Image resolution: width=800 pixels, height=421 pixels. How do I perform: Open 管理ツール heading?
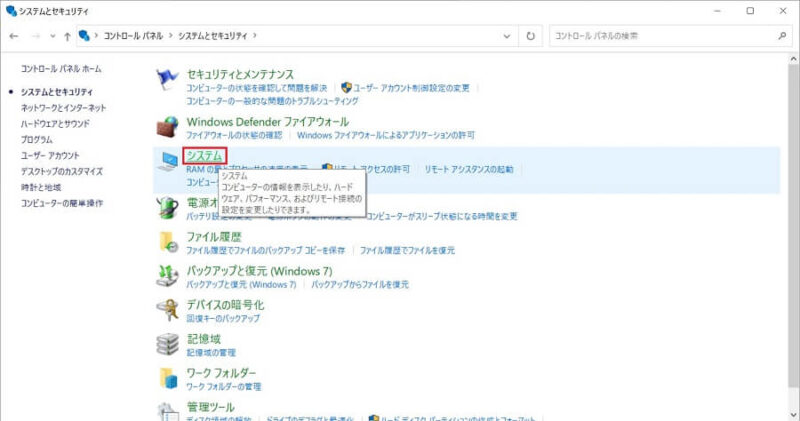[x=210, y=407]
